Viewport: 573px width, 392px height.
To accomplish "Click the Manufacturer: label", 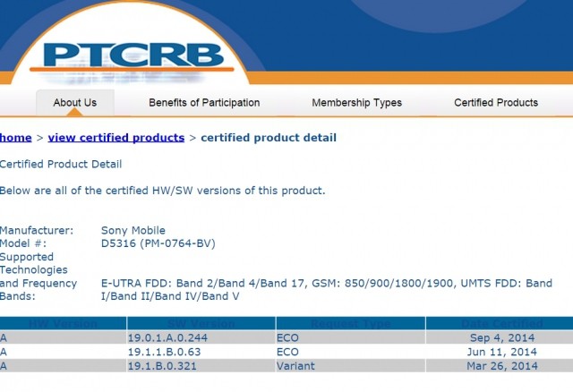I will coord(37,231).
